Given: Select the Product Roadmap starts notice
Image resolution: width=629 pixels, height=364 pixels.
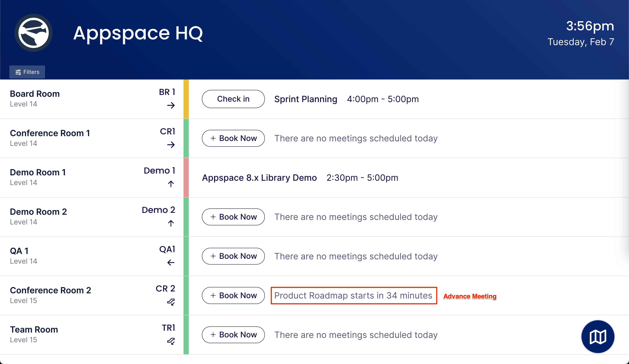Looking at the screenshot, I should click(353, 295).
